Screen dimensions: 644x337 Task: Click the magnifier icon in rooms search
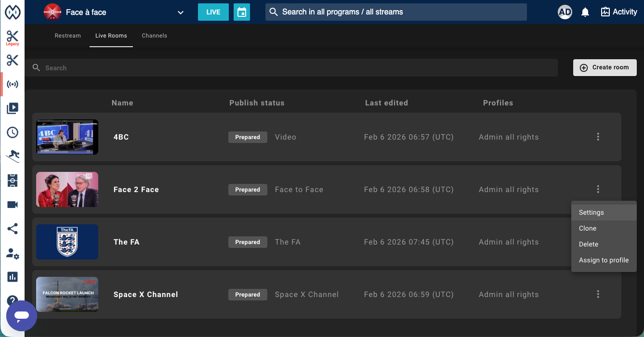point(36,68)
